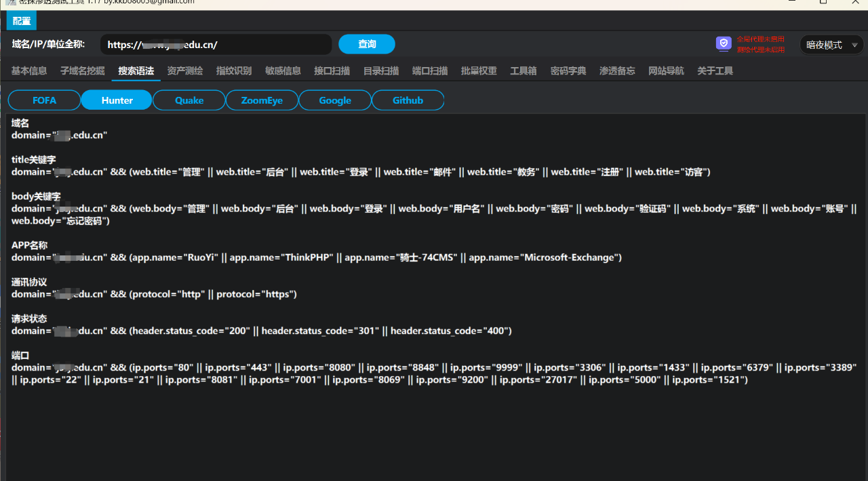Click the title关键字 heading
Screen dimensions: 868x481
[x=33, y=160]
